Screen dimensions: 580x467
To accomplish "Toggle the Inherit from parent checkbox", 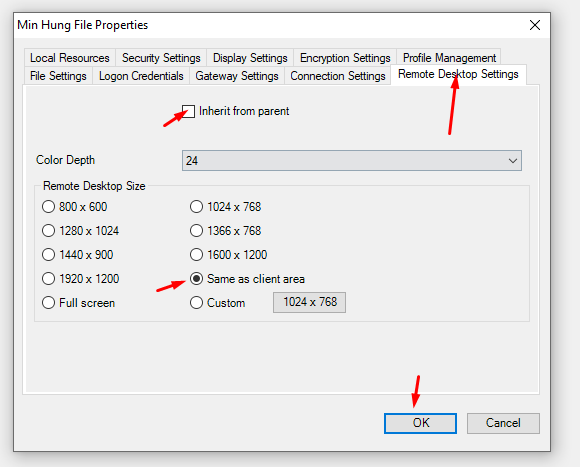I will pos(188,111).
